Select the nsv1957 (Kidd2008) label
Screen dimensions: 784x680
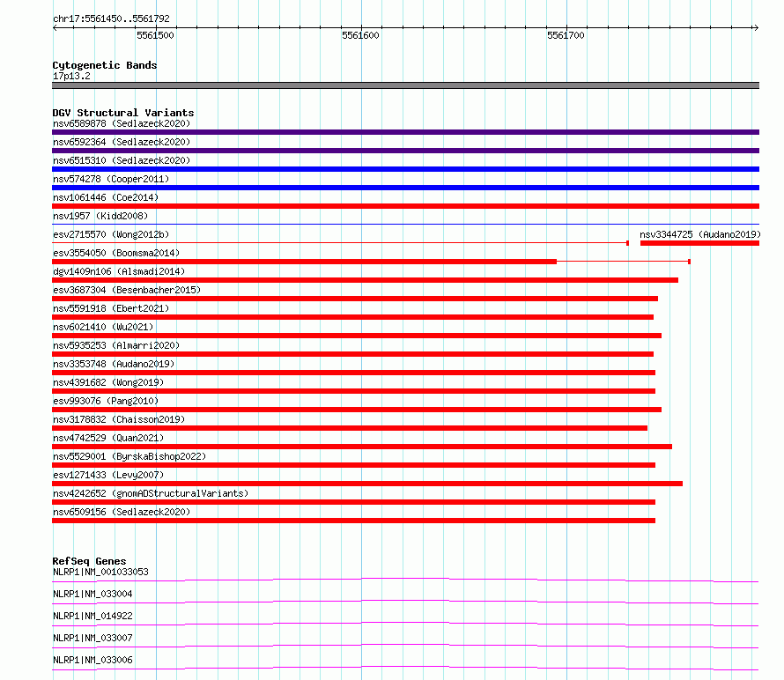(x=100, y=216)
